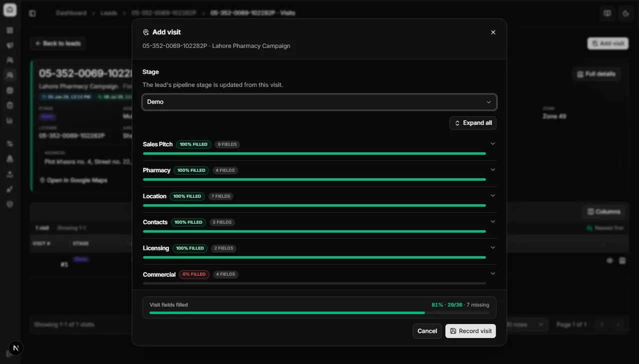Click the Sales Pitch progress bar

[314, 153]
